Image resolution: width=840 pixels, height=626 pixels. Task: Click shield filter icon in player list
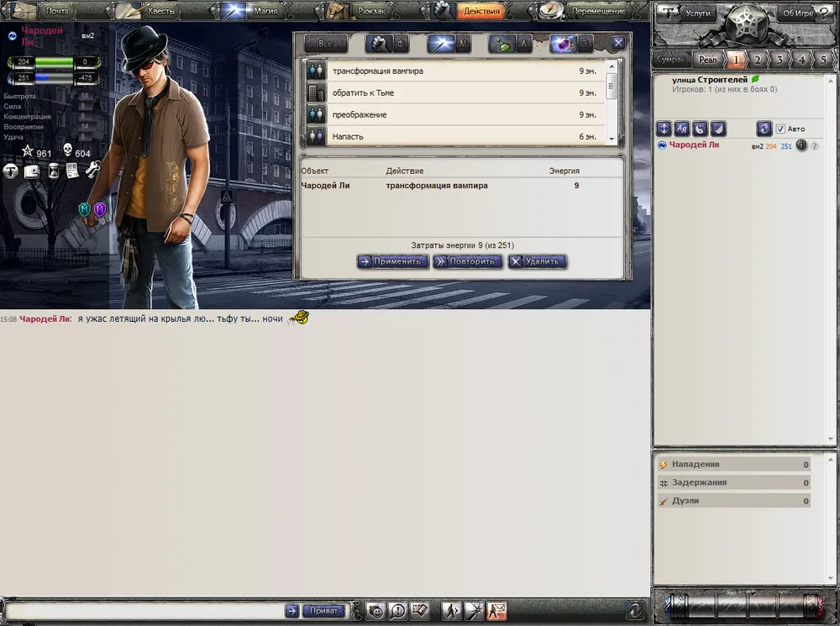coord(718,129)
